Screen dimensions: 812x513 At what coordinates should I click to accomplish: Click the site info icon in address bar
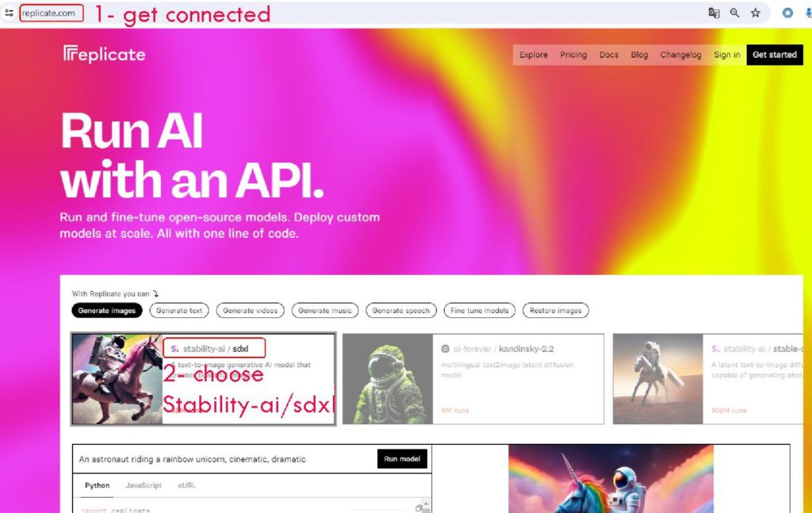point(9,13)
